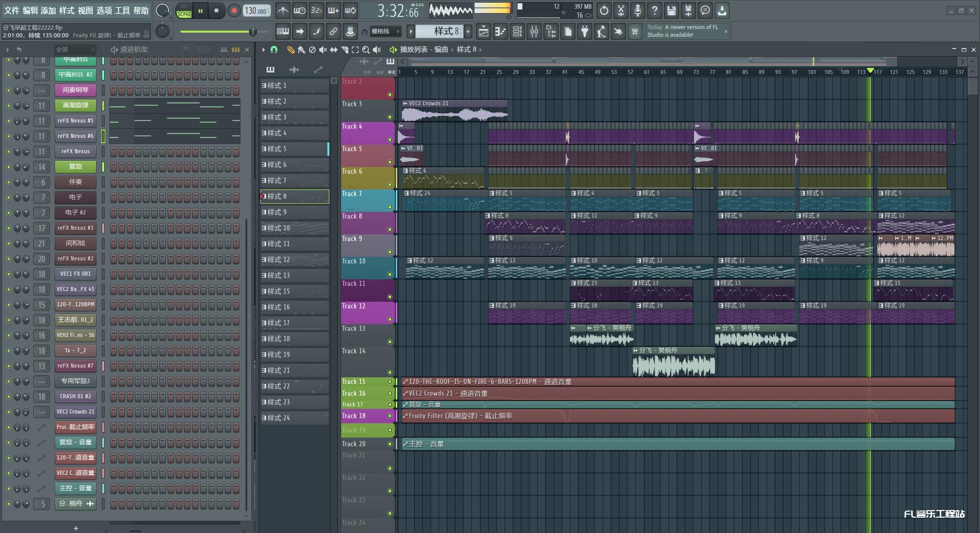Image resolution: width=980 pixels, height=533 pixels.
Task: Stop playback with the stop button
Action: point(217,11)
